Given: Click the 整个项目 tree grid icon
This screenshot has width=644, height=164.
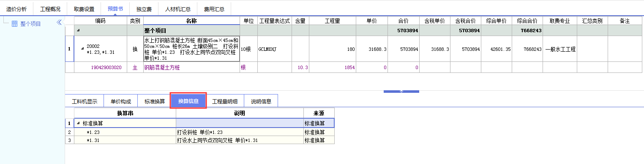Looking at the screenshot, I should tap(14, 24).
